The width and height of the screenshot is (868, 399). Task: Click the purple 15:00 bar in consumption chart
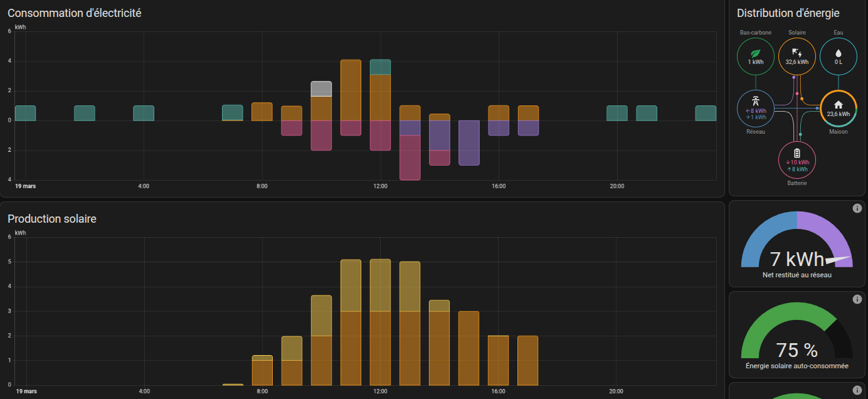[x=469, y=142]
